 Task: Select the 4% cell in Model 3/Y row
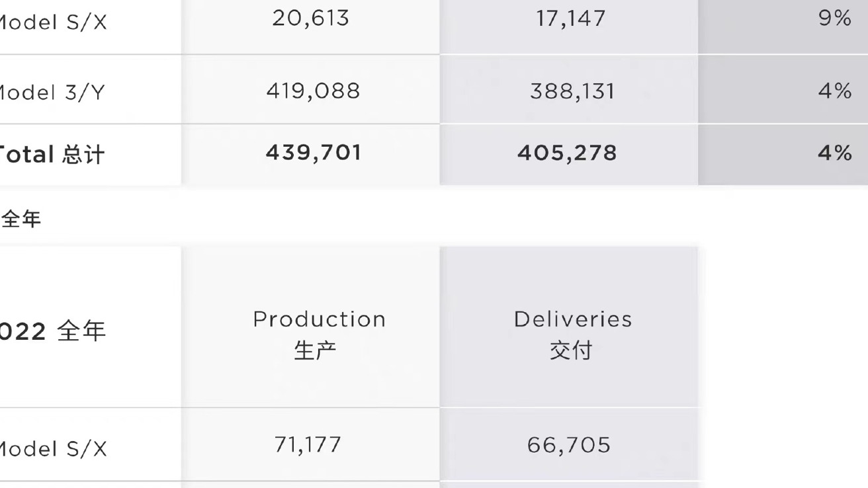834,91
